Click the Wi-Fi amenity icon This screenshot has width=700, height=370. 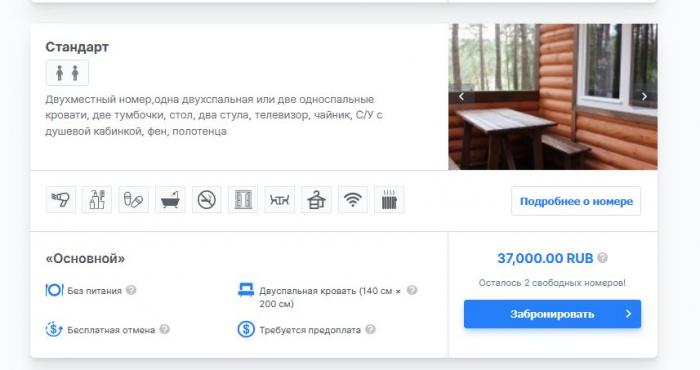click(353, 200)
